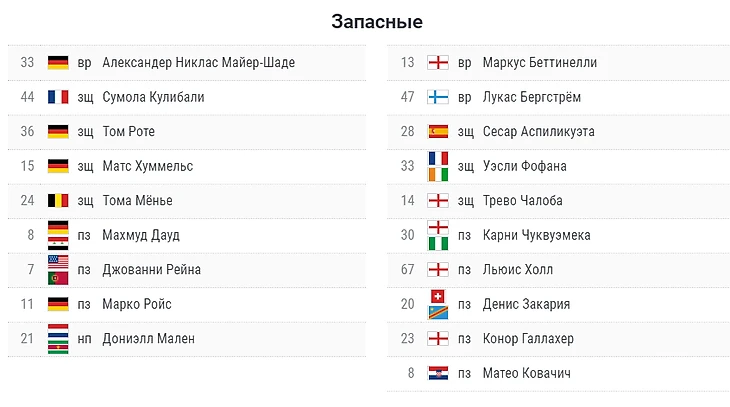The height and width of the screenshot is (407, 730).
Task: Click the English flag beside Маркус Беттинелли
Action: point(437,63)
